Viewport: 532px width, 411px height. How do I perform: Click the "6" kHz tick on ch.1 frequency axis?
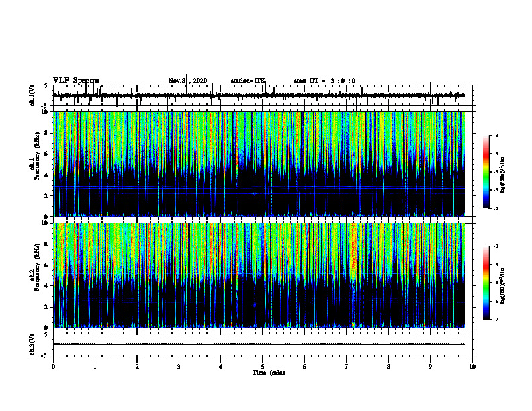tap(47, 154)
